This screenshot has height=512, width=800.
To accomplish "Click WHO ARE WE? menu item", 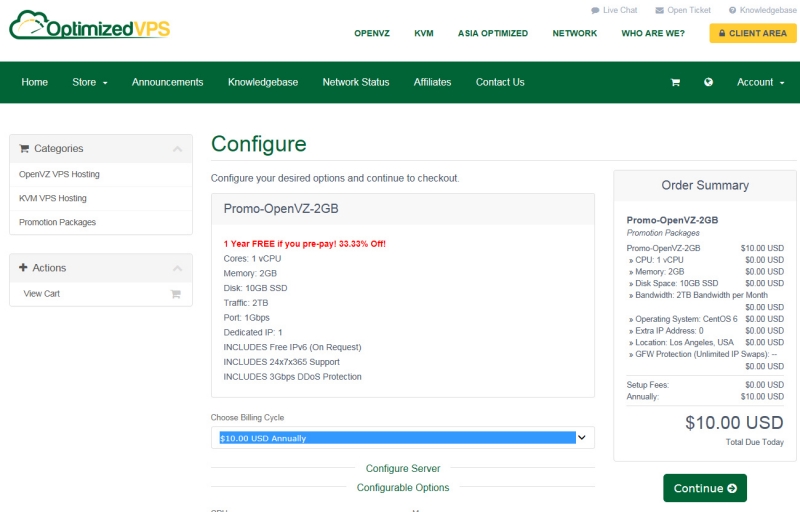I will coord(653,34).
